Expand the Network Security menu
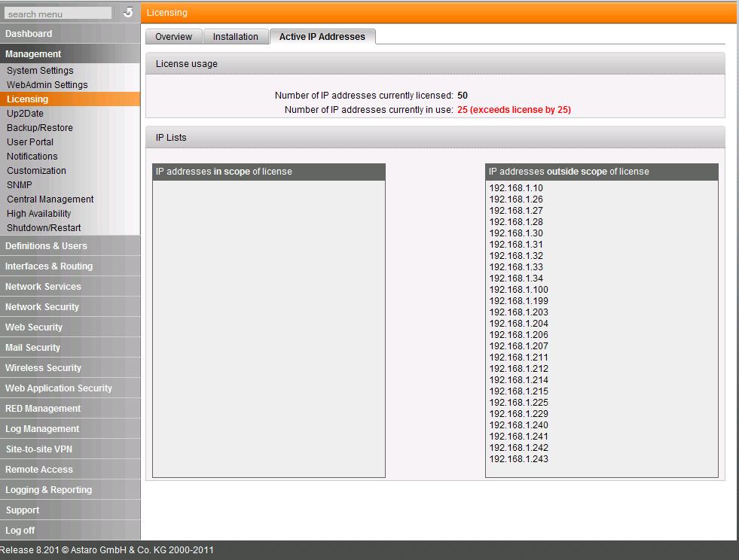Screen dimensions: 739x560 click(x=42, y=307)
